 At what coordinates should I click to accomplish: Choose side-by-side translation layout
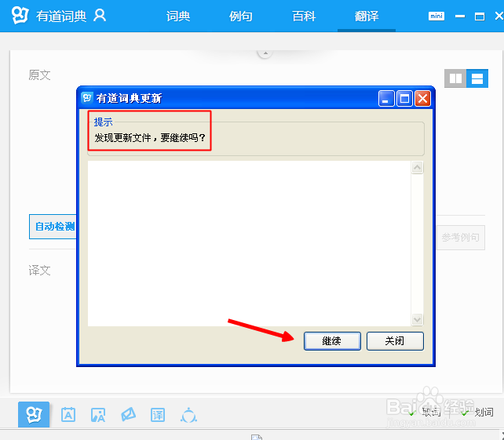(455, 78)
